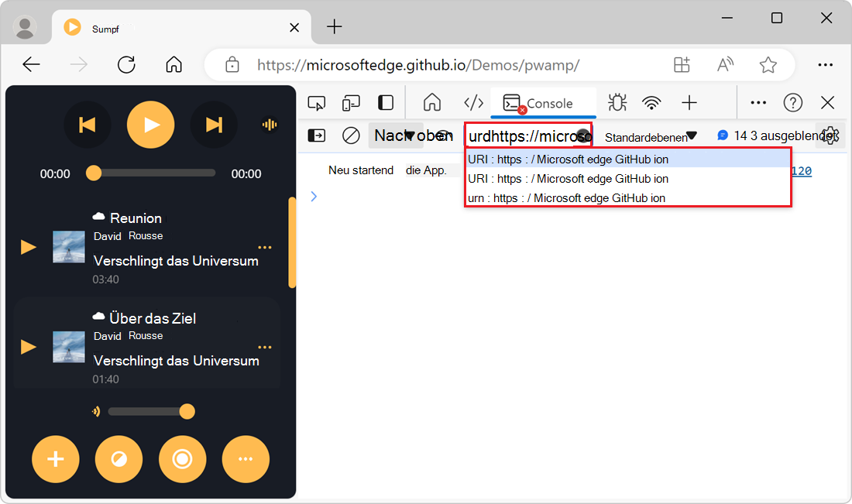
Task: Add a new DevTools panel with the plus icon
Action: pos(689,101)
